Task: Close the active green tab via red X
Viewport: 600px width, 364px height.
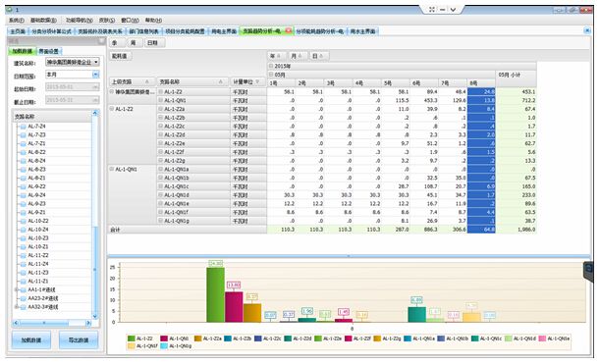Action: [288, 30]
